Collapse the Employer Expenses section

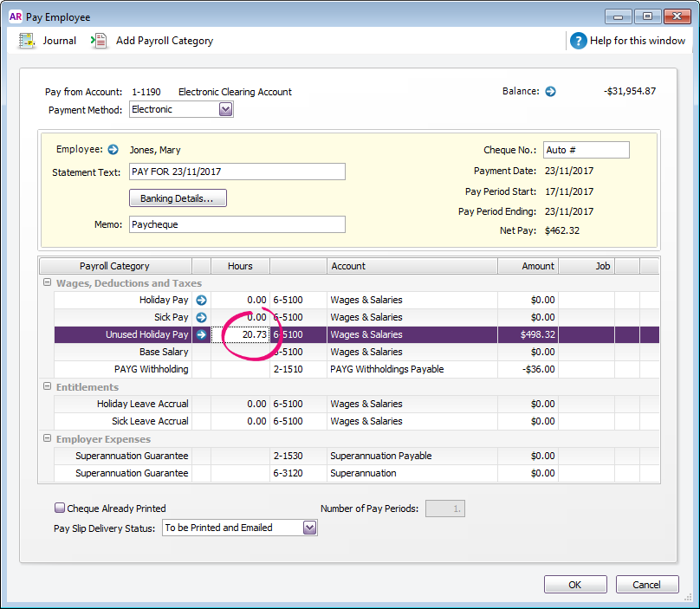pyautogui.click(x=47, y=439)
